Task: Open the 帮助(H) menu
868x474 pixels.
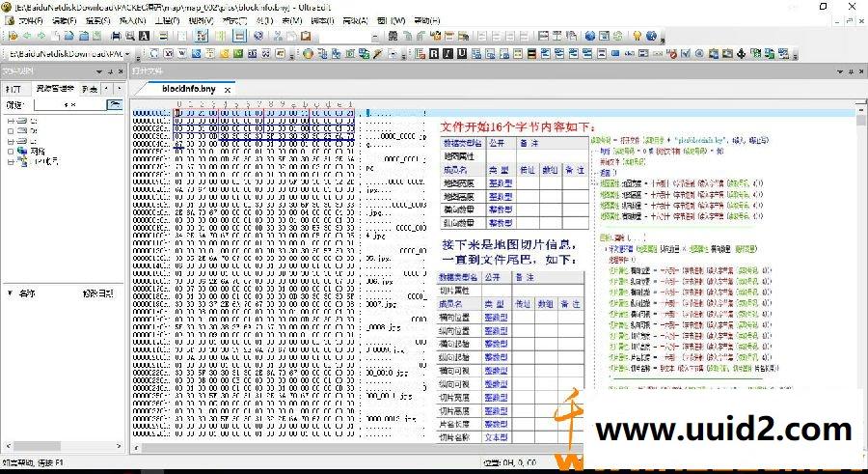Action: click(x=427, y=21)
